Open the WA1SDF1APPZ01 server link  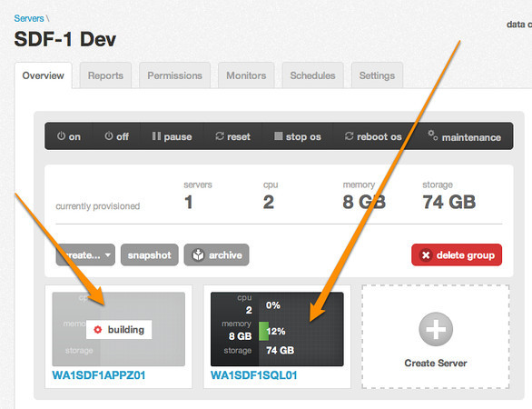point(99,375)
